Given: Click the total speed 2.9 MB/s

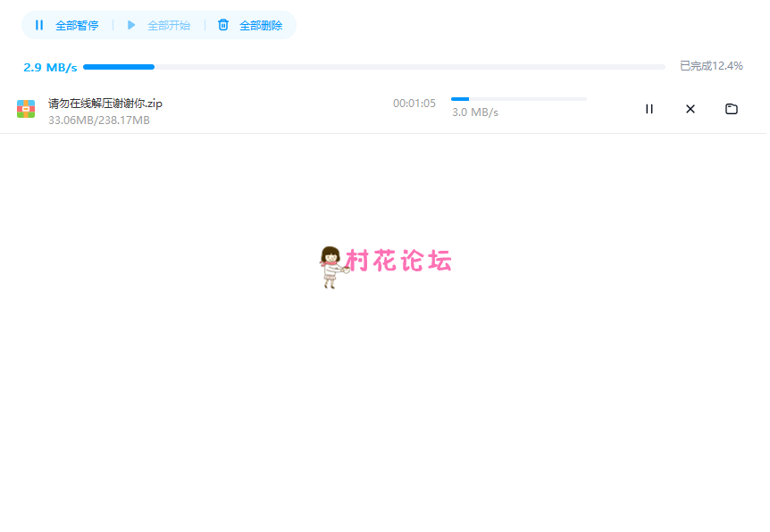Looking at the screenshot, I should click(x=50, y=67).
